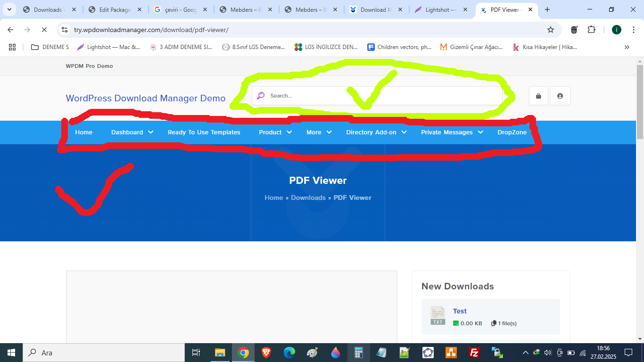Show hidden system tray icons
Screen dimensions: 644x362
[526, 353]
